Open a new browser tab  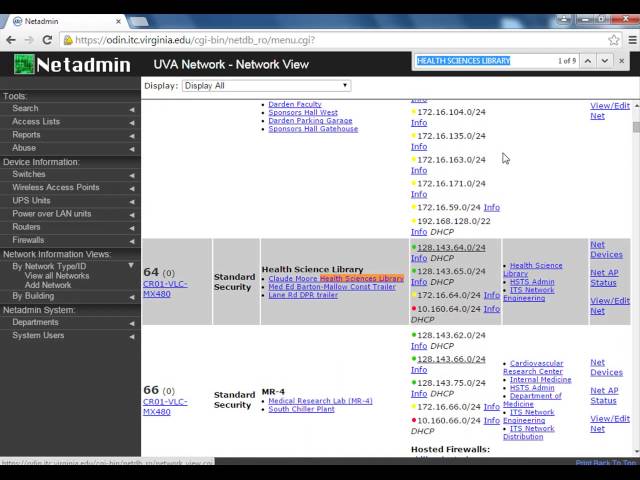click(x=139, y=21)
